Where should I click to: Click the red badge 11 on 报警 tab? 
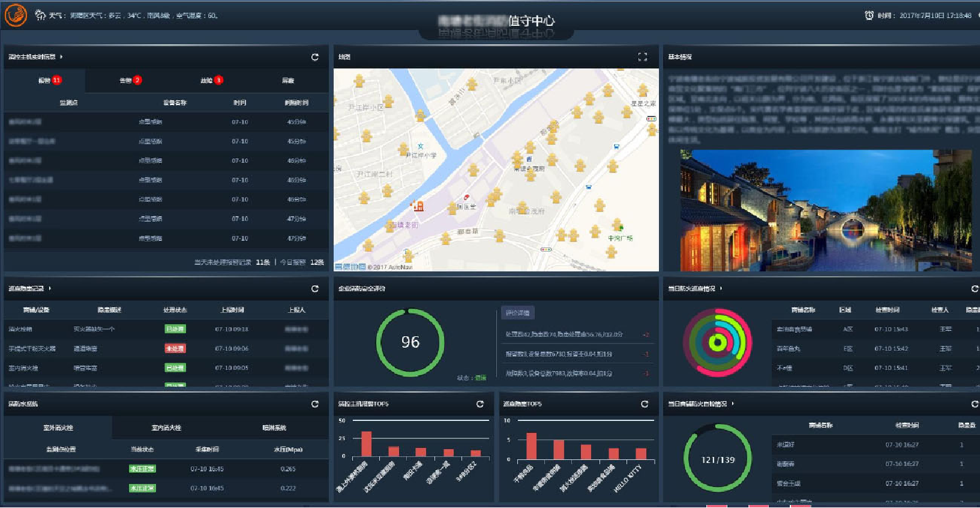56,80
